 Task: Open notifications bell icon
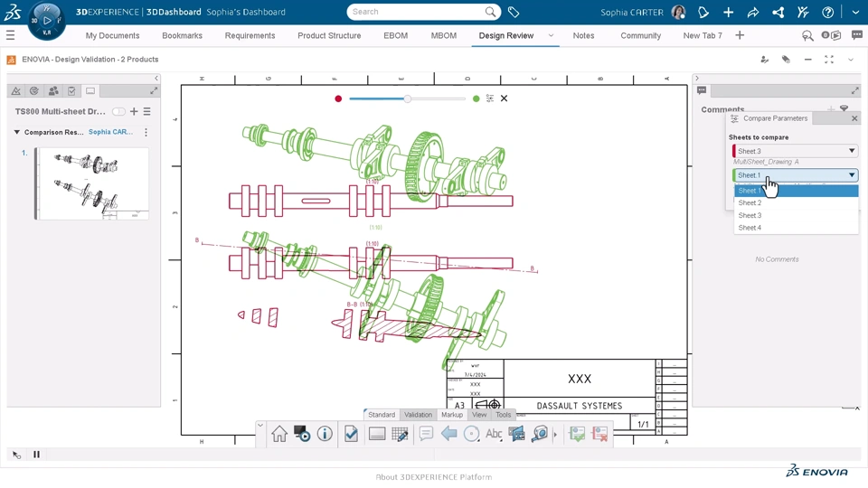point(703,12)
